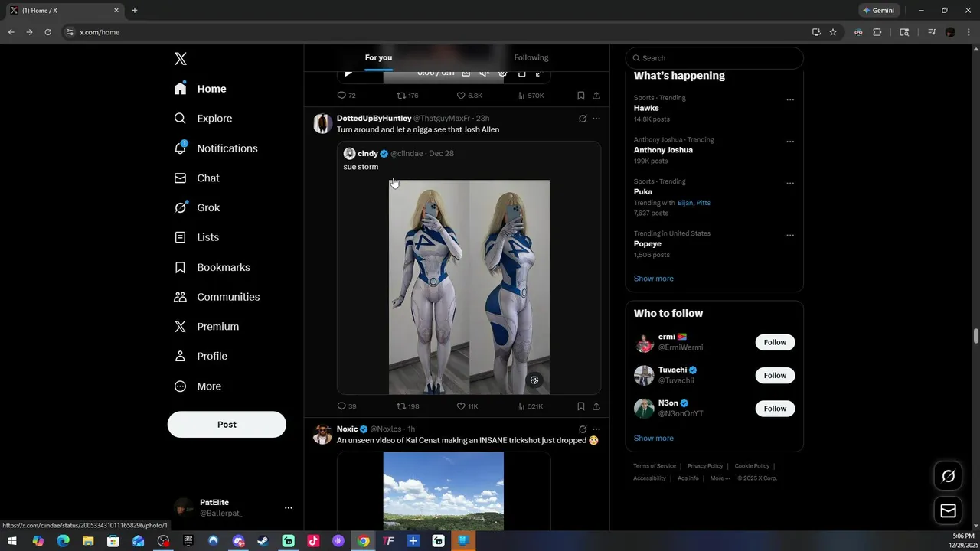Follow N3on
This screenshot has width=980, height=551.
tap(775, 409)
